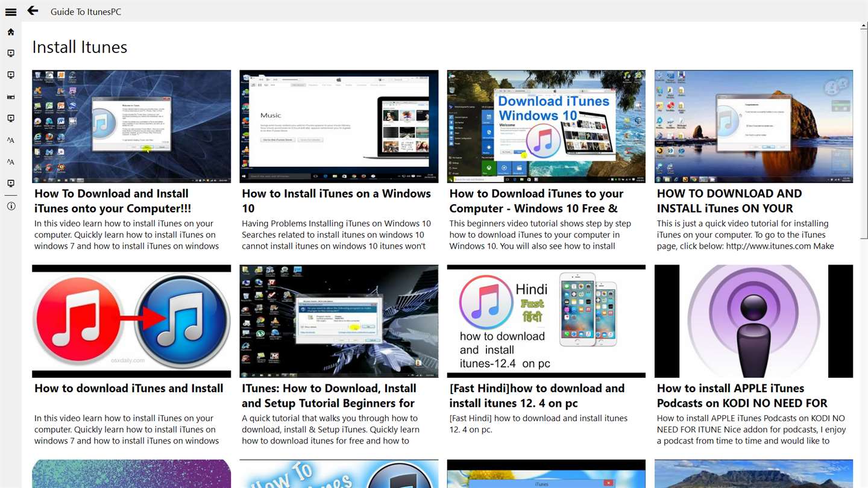Click the 'This beginners video tutorial shows step by step' description
The height and width of the screenshot is (488, 868).
point(540,235)
